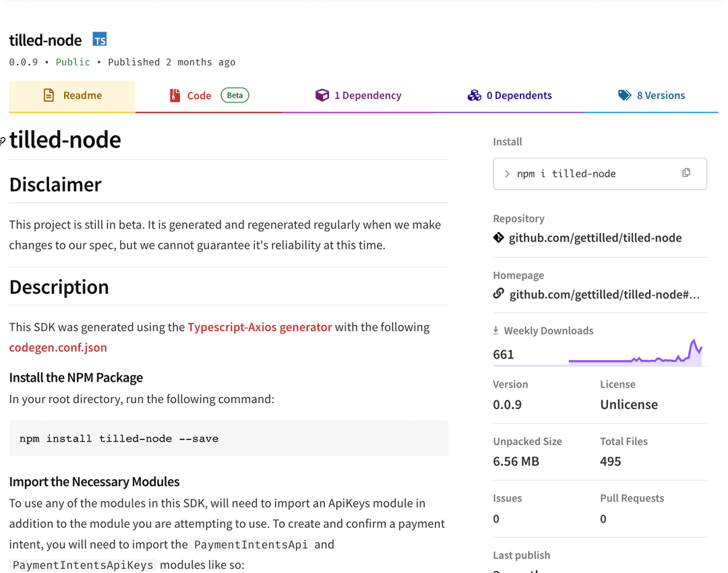Click the Readme document icon

49,95
